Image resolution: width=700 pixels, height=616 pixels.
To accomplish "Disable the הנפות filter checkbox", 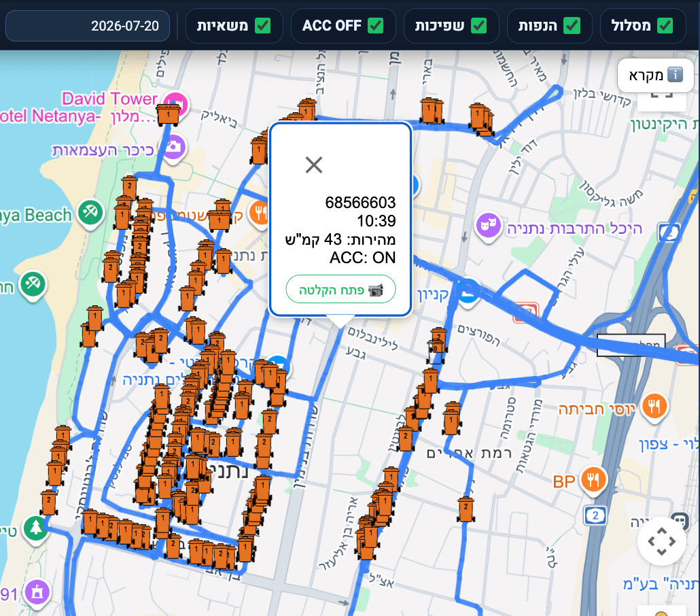I will click(x=572, y=25).
